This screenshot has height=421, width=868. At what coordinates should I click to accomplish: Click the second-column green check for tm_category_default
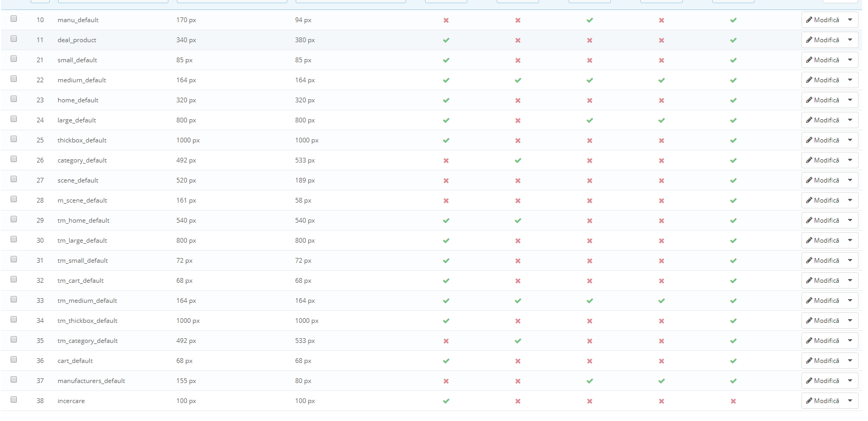pos(518,341)
